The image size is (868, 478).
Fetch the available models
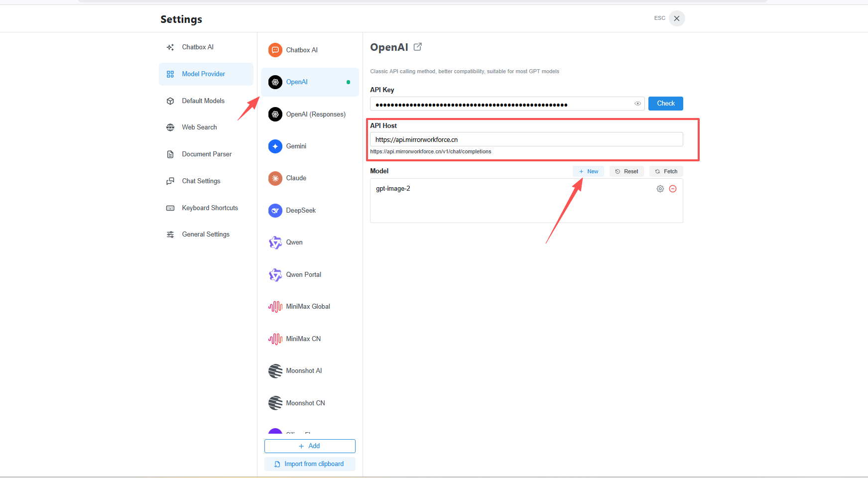(666, 171)
